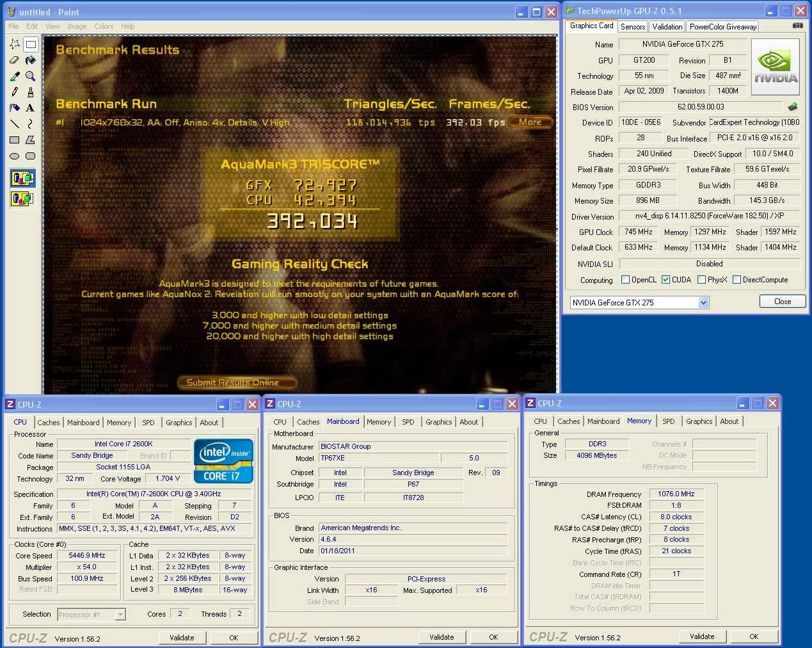Click the Multiplier value x 54.0
This screenshot has width=812, height=648.
tap(87, 567)
